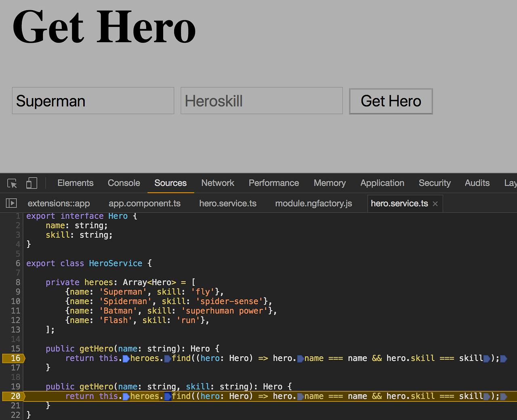Screen dimensions: 517x420
Task: Switch to the Memory panel
Action: point(330,183)
